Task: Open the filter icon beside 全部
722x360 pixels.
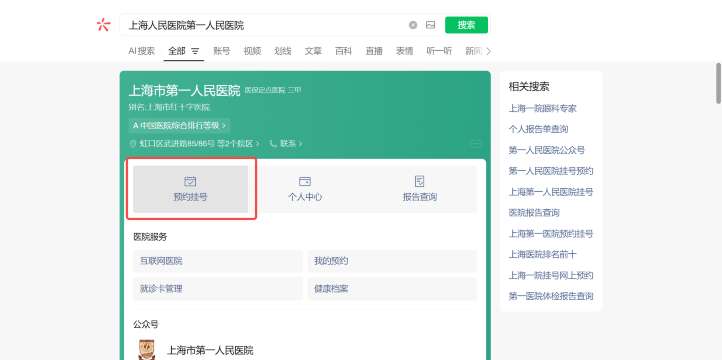Action: point(195,51)
